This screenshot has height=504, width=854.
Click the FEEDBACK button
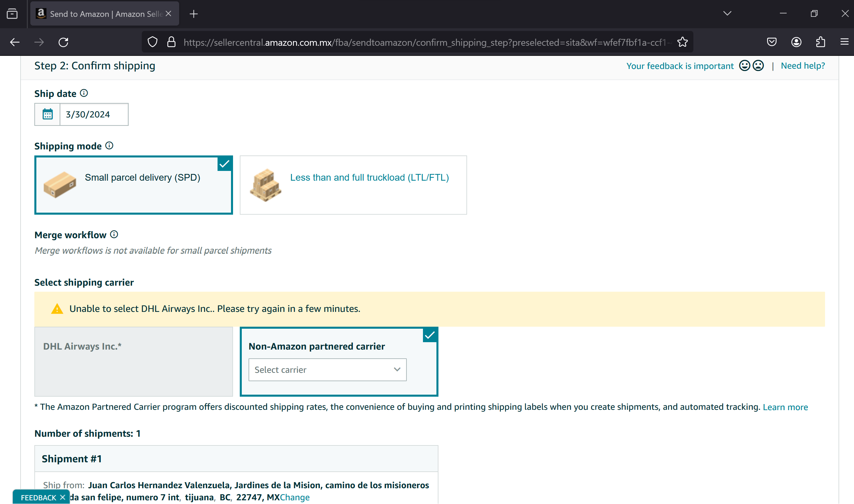[38, 498]
